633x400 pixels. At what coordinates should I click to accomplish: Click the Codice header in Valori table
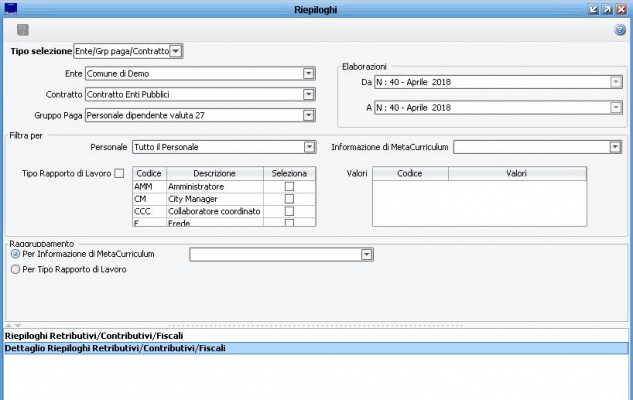coord(410,174)
